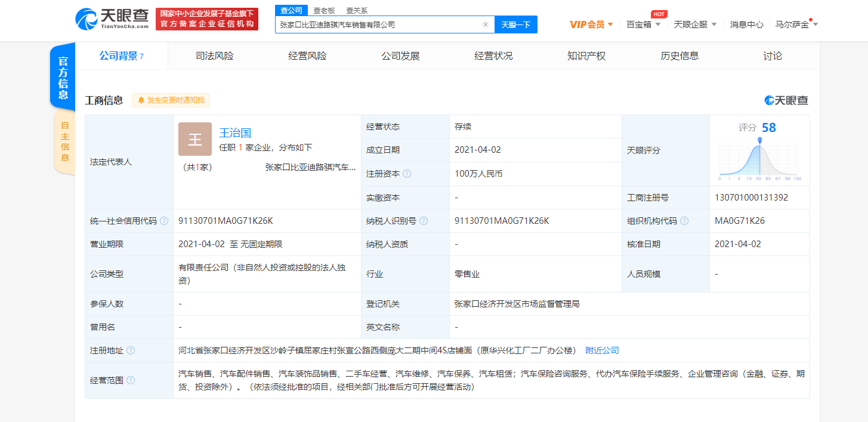Click help icon beside 纳税人识别号
The image size is (868, 422).
click(x=424, y=221)
